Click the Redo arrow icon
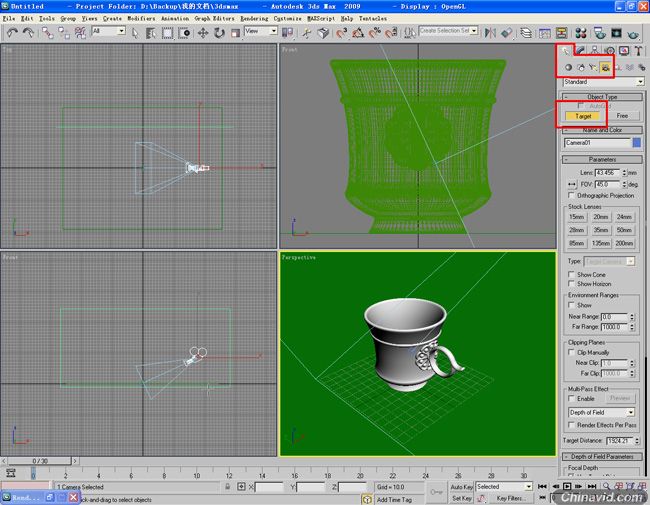 click(x=28, y=33)
